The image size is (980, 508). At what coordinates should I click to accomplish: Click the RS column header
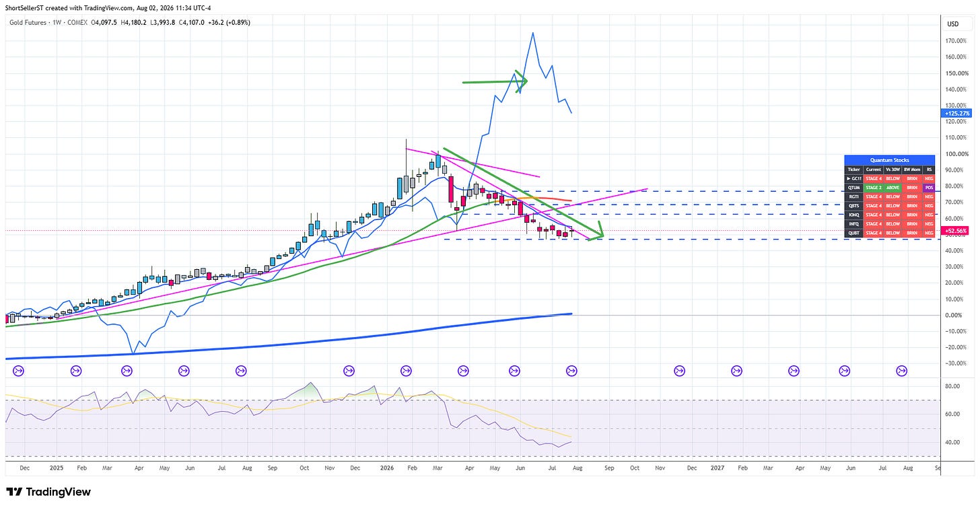point(930,170)
